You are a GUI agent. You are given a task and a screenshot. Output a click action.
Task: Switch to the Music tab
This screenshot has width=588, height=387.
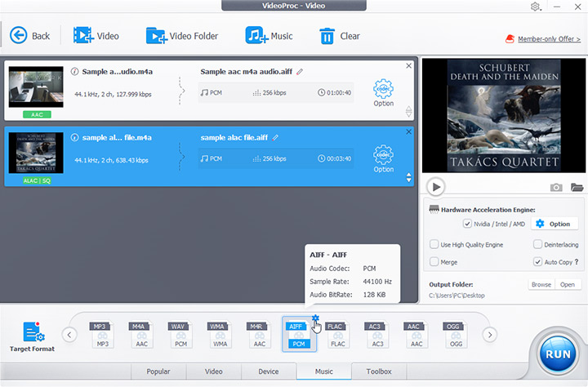[x=324, y=371]
